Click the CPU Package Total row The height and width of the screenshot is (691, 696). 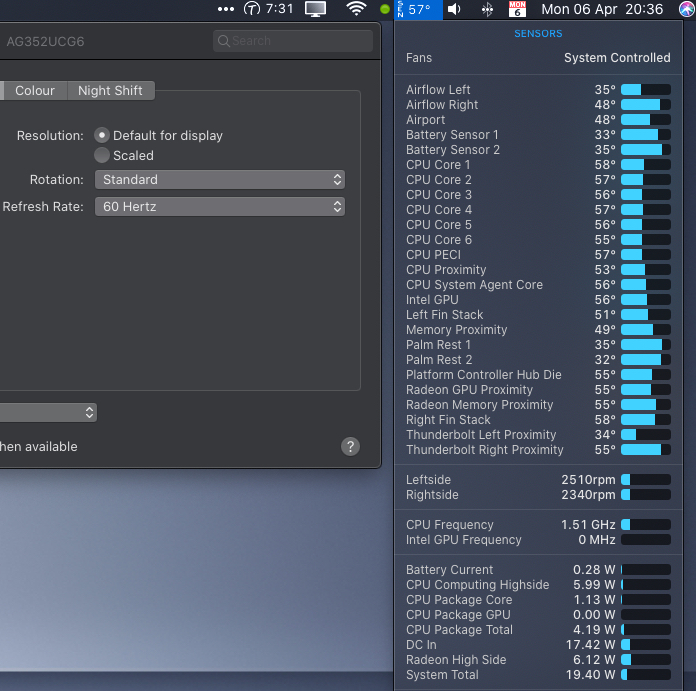(x=538, y=630)
